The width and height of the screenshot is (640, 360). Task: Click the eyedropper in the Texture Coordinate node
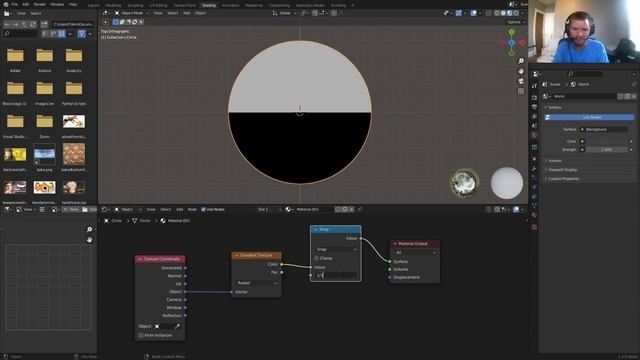click(177, 326)
